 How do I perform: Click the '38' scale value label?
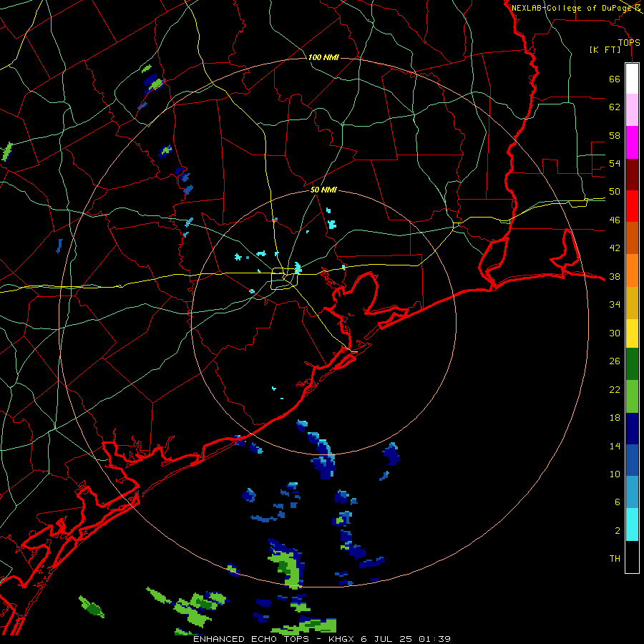615,277
